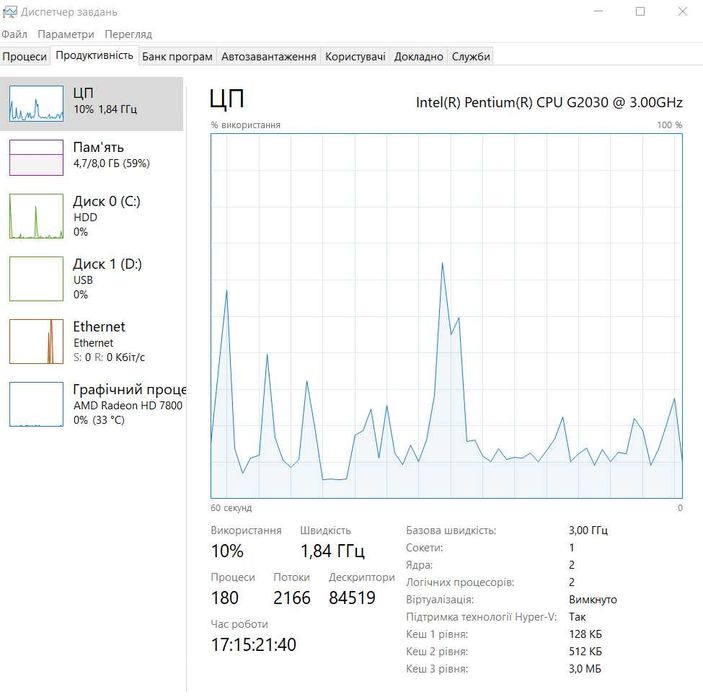
Task: Open the Диск 1 (D:) USB entry
Action: click(x=91, y=278)
